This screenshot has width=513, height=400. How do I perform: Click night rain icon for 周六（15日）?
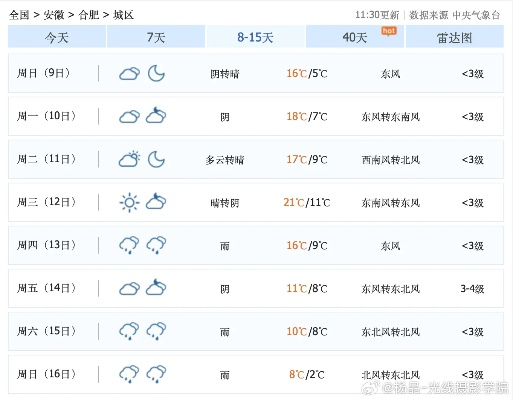click(156, 331)
